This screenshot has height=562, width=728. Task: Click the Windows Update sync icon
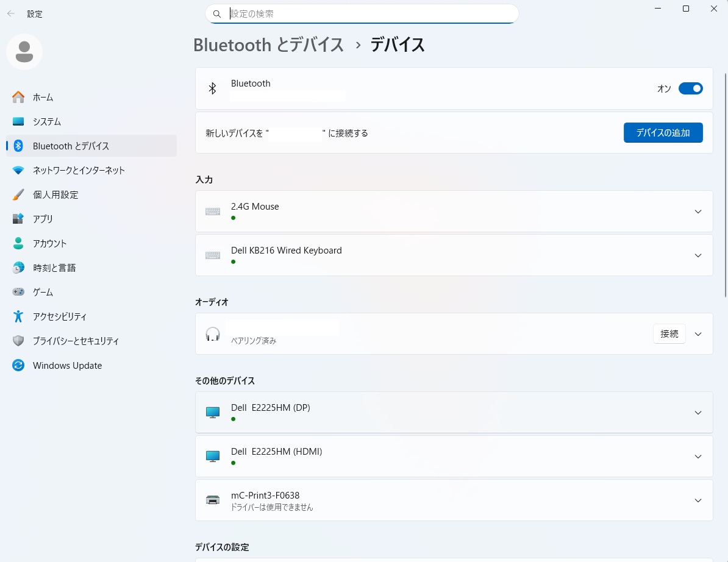tap(18, 365)
